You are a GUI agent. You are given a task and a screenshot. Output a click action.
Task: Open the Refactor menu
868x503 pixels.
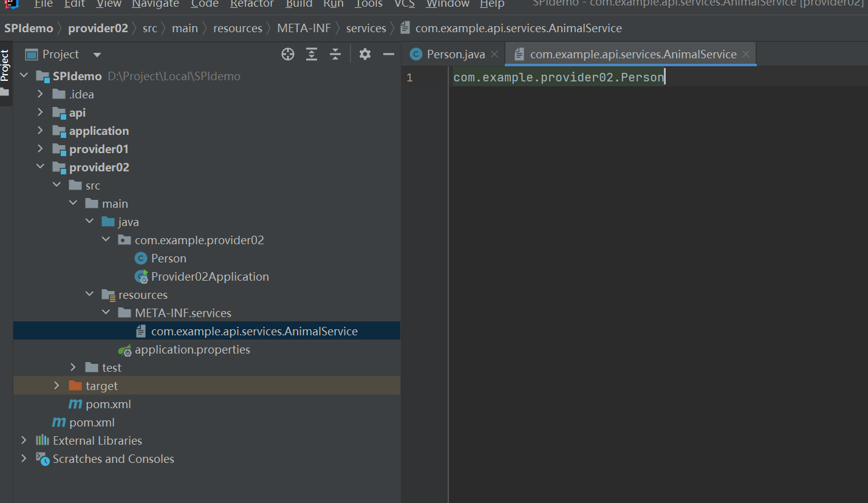[252, 4]
